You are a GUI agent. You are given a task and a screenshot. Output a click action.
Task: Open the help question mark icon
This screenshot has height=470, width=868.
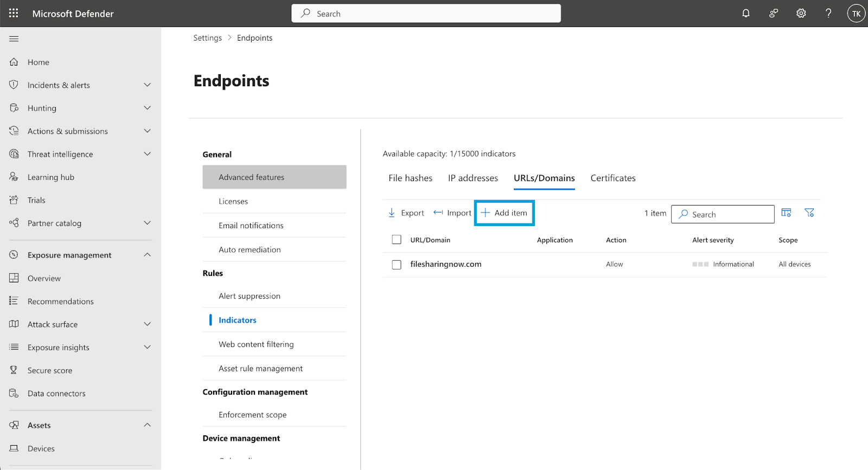pos(828,14)
